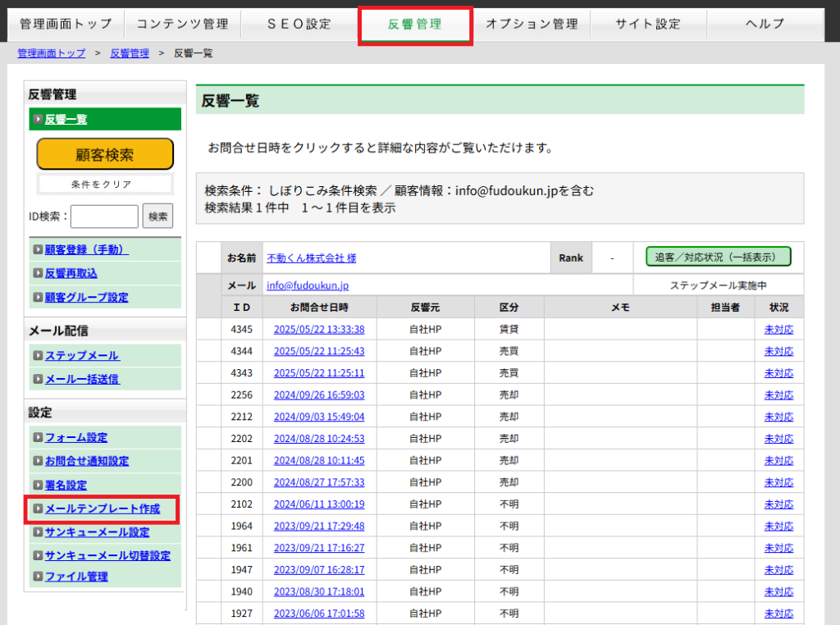The image size is (840, 625).
Task: Click arrow icon beside 反響再取込
Action: coord(38,273)
